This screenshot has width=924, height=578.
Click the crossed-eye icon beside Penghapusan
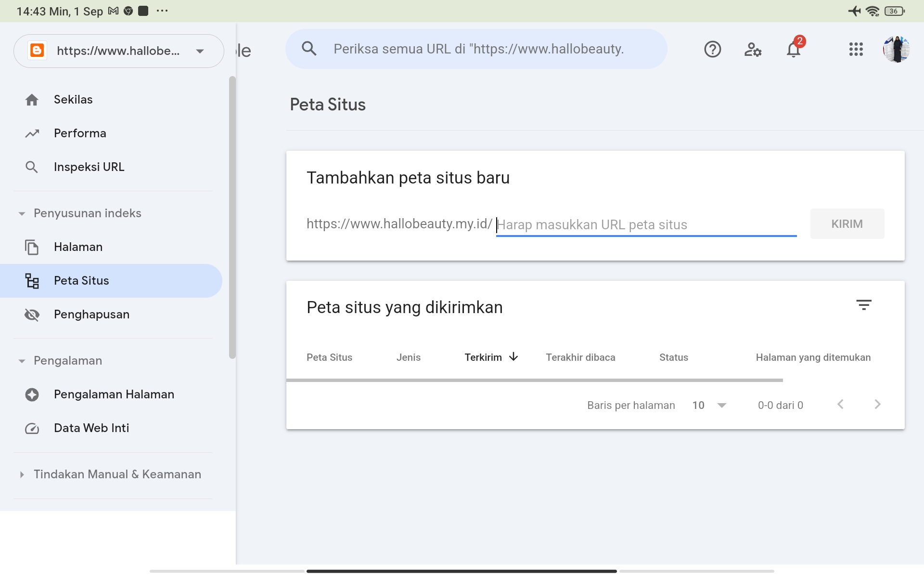point(32,315)
